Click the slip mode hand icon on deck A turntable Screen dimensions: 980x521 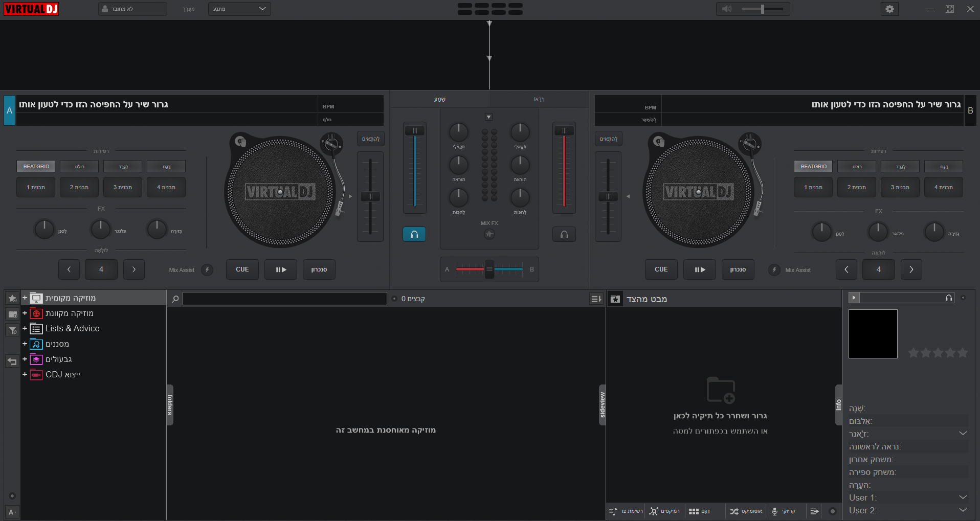coord(240,142)
